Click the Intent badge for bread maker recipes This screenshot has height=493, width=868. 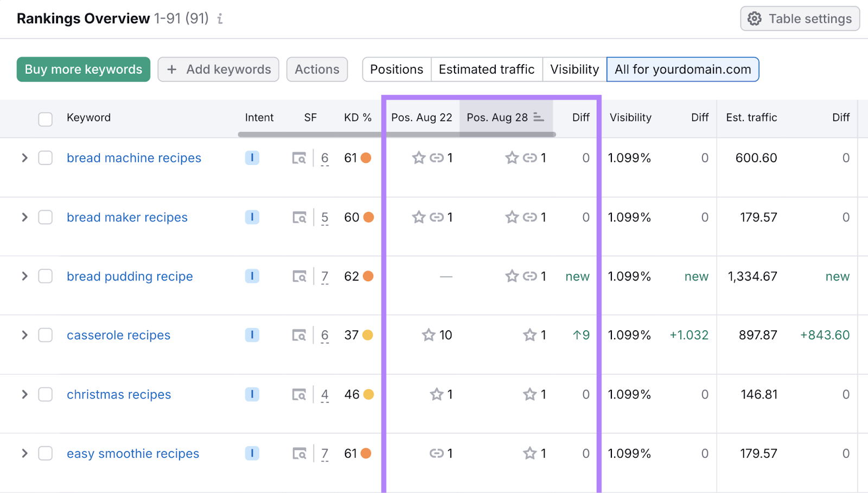(252, 217)
